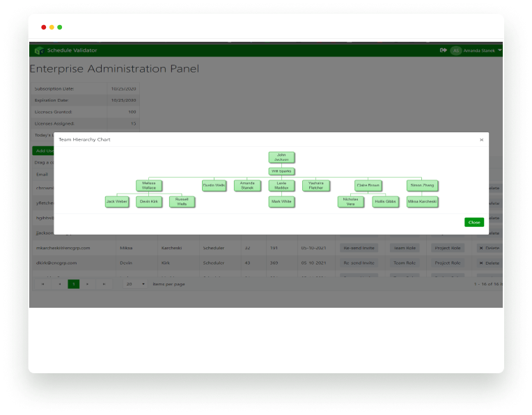Select the Will Sparks node
The height and width of the screenshot is (415, 532).
click(x=281, y=171)
